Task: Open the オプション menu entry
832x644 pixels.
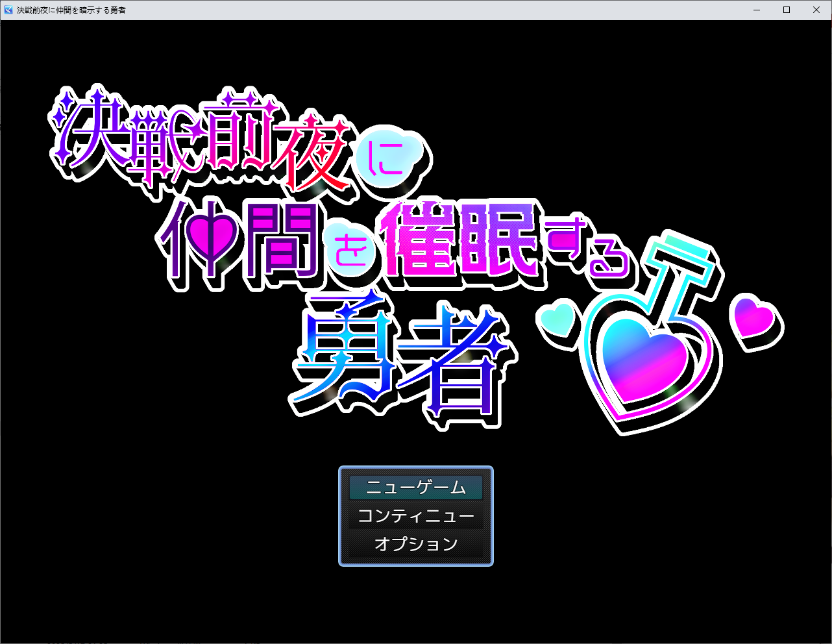Action: 415,544
